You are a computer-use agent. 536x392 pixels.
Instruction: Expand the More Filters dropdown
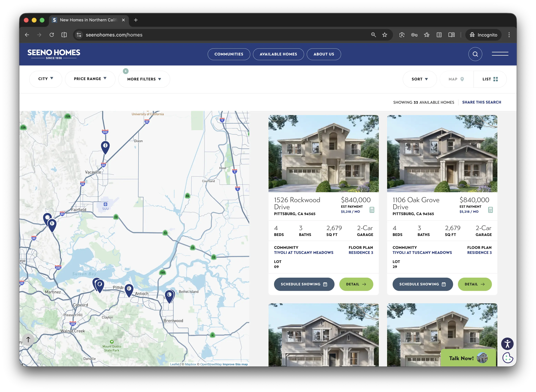point(144,79)
